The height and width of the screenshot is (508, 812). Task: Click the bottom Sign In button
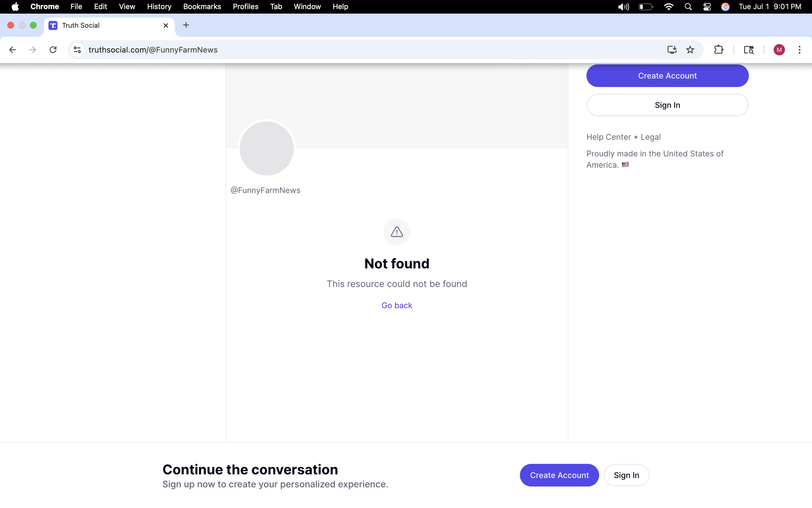(626, 475)
